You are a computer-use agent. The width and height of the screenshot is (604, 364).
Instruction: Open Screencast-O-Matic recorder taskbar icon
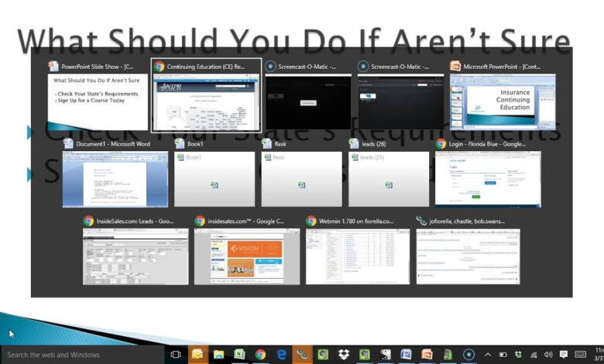click(x=468, y=355)
